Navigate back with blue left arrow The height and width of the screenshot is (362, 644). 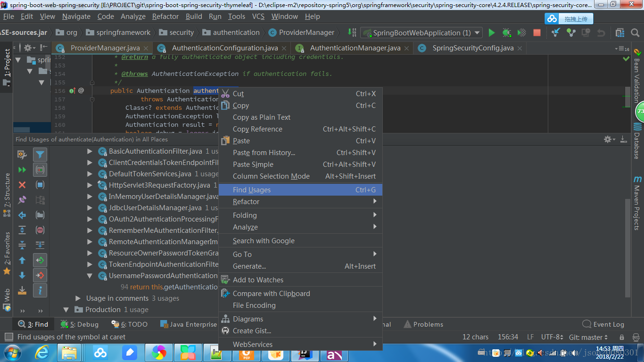click(x=22, y=215)
